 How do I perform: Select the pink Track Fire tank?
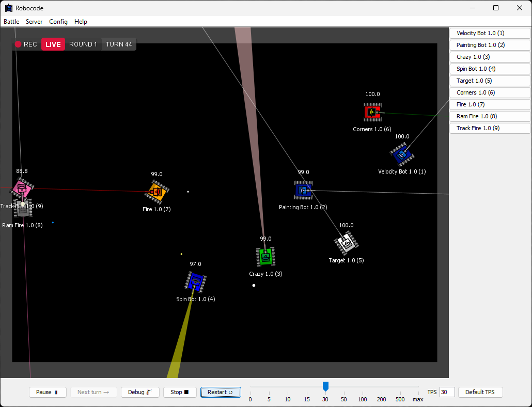(22, 188)
